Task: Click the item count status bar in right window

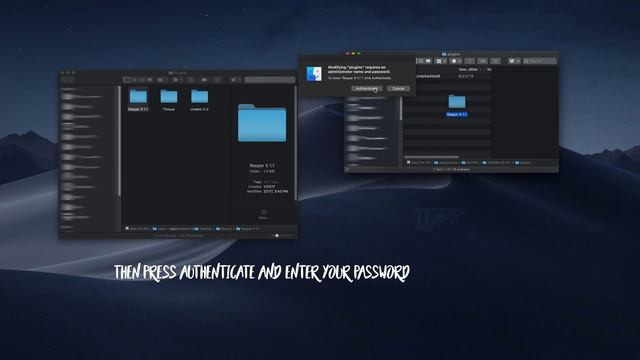Action: tap(451, 169)
